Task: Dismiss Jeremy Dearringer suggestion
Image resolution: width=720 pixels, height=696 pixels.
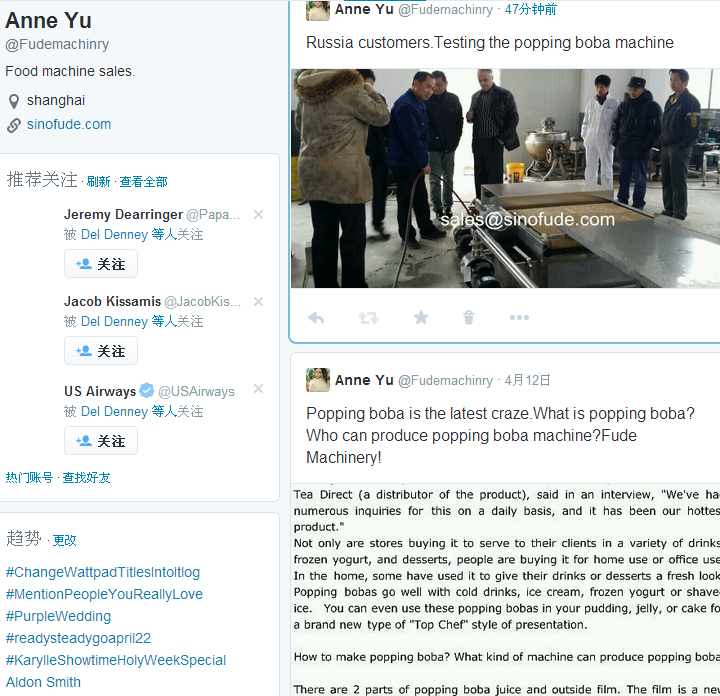Action: point(259,214)
